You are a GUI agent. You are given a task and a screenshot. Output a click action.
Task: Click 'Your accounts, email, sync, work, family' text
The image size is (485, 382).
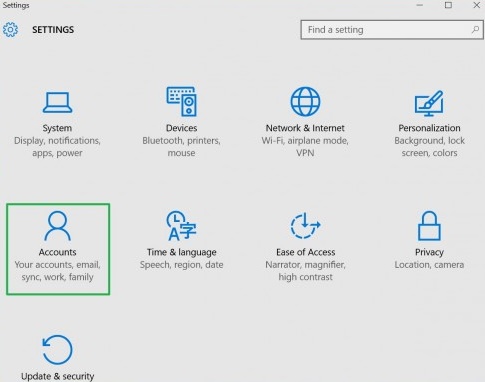click(57, 271)
